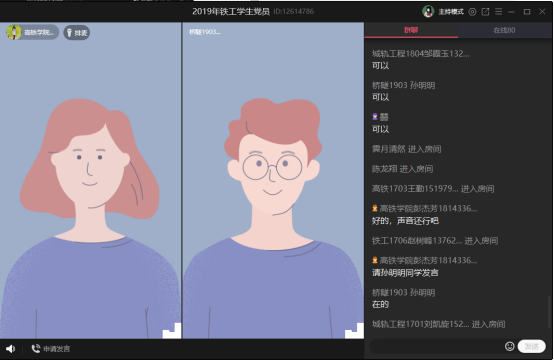Click the speaker volume icon in bottom bar
This screenshot has height=360, width=554.
(x=10, y=349)
